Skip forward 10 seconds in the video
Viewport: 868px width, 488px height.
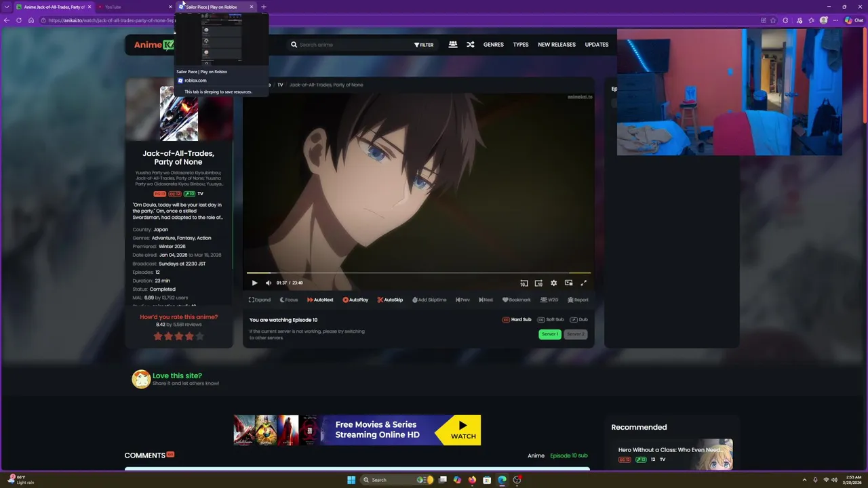coord(538,283)
